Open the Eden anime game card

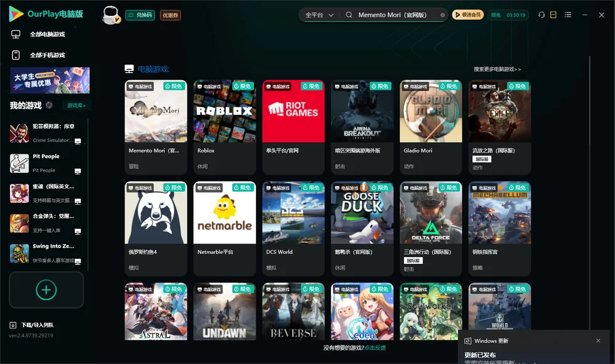pos(362,312)
